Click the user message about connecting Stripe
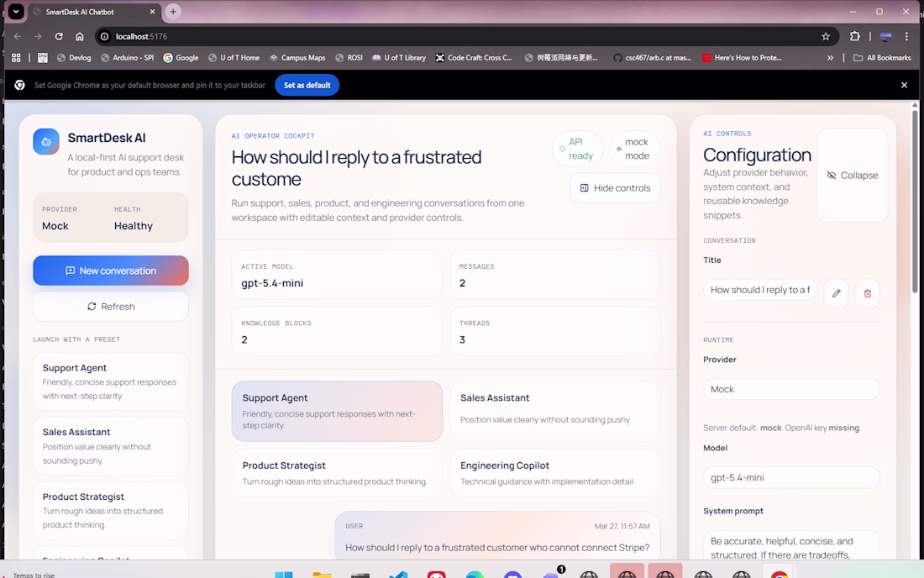This screenshot has width=924, height=578. coord(497,536)
